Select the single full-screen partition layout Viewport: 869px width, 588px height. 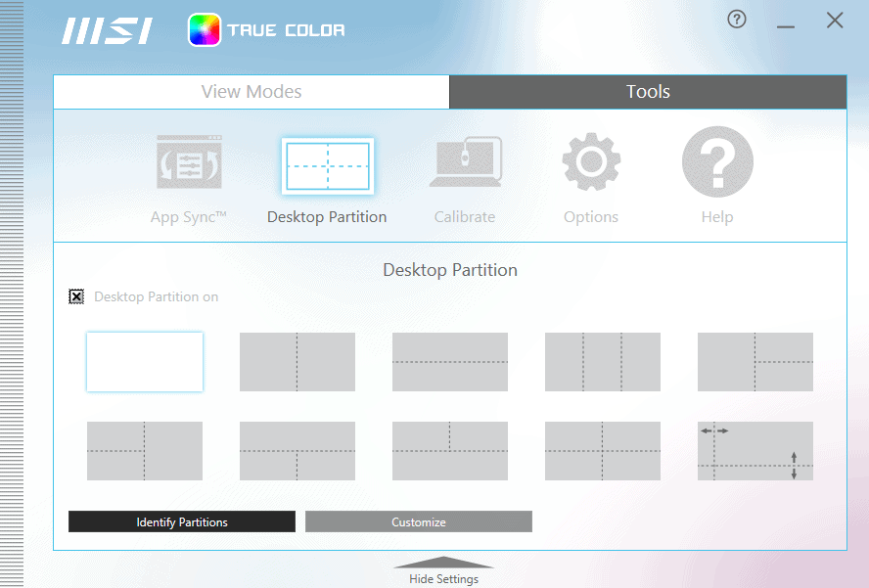coord(145,362)
